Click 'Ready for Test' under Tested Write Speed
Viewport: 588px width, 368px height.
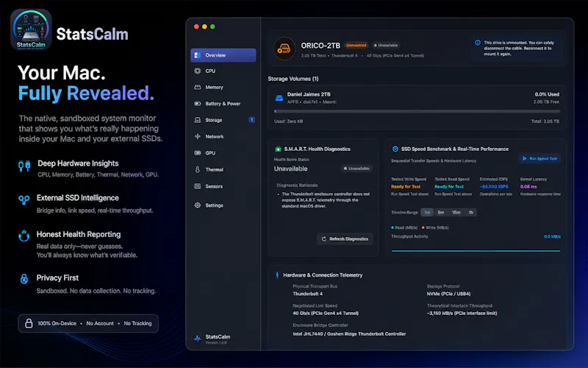tap(406, 187)
